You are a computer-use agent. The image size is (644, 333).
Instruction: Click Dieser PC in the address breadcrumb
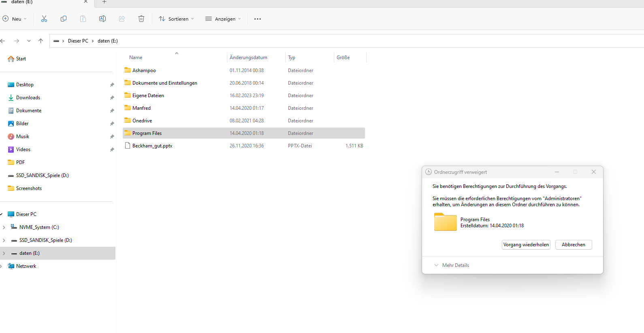(78, 41)
